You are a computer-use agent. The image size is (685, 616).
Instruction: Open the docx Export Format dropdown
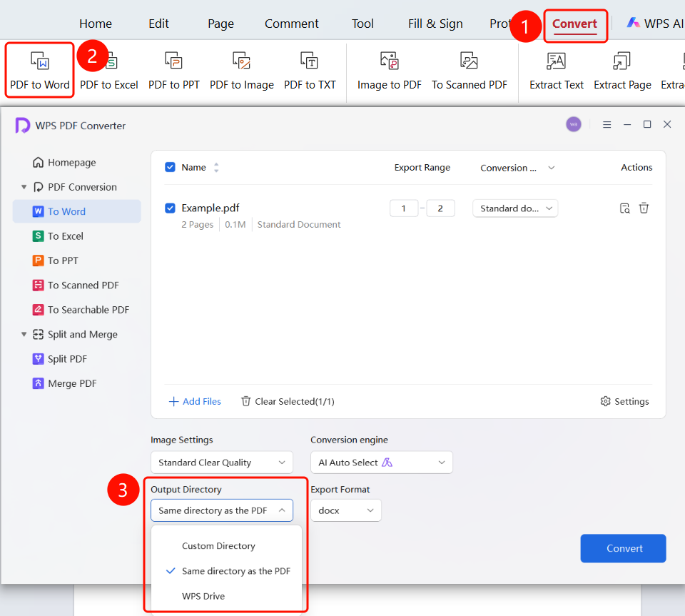[x=345, y=510]
